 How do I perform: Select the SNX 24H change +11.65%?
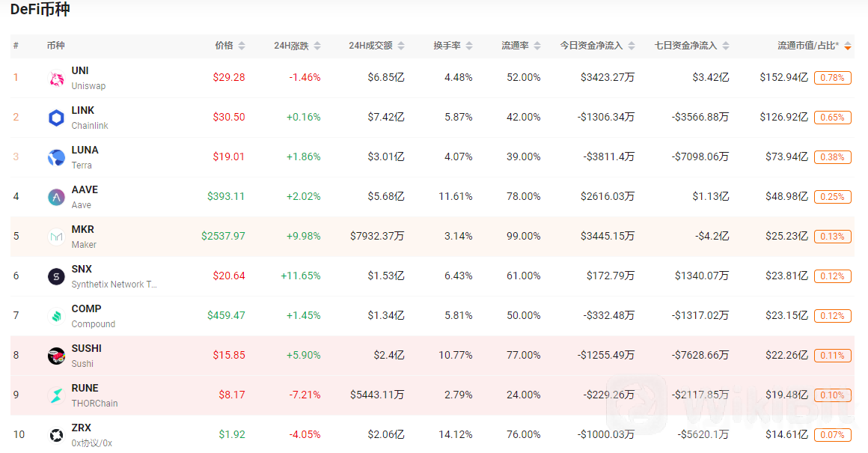tap(301, 276)
